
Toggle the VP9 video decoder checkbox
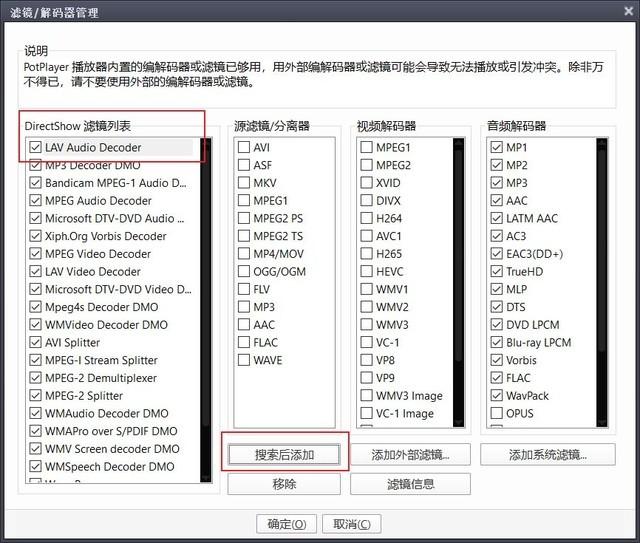[x=366, y=378]
